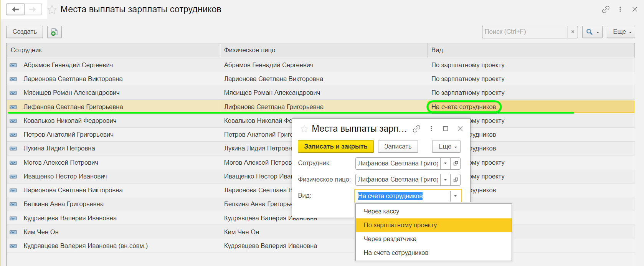Viewport: 644px width, 266px height.
Task: Click record icon for Лифанова Светлана Григорьевна
Action: pyautogui.click(x=13, y=107)
